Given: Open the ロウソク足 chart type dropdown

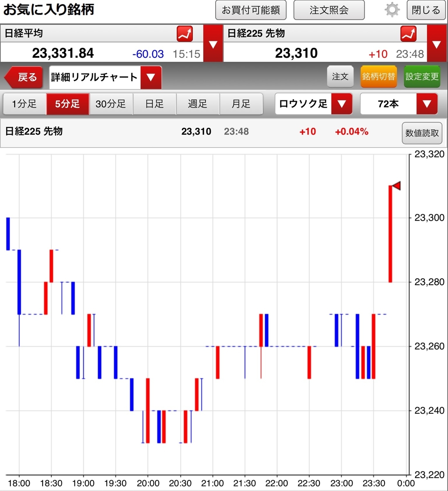Looking at the screenshot, I should (313, 104).
